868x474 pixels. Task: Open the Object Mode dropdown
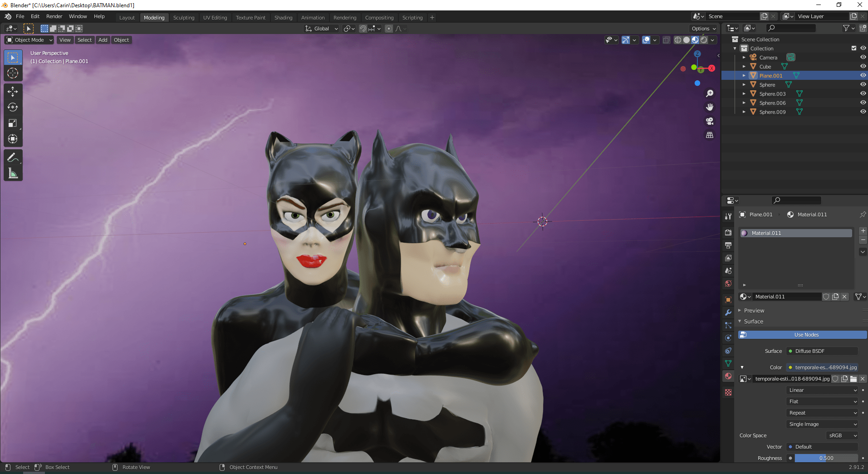29,40
